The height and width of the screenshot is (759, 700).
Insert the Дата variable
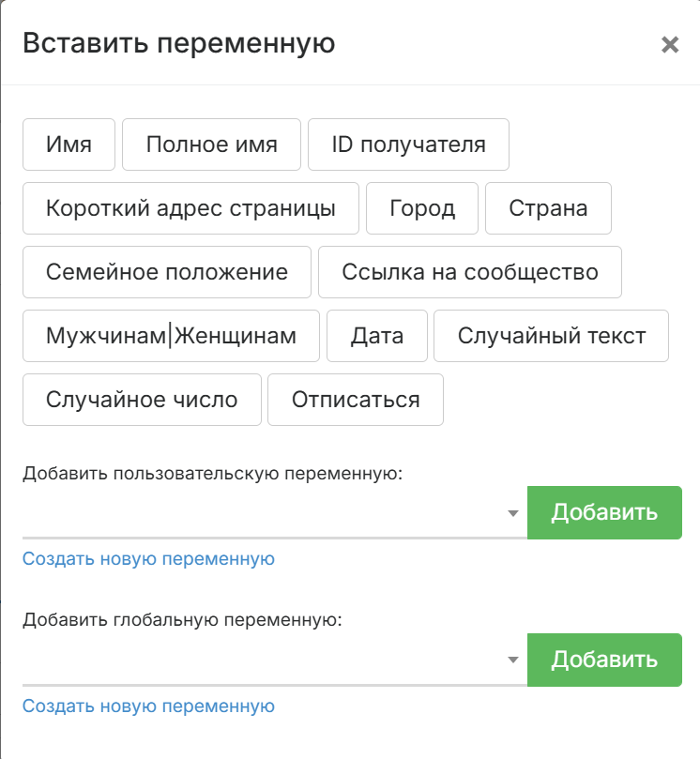tap(377, 336)
